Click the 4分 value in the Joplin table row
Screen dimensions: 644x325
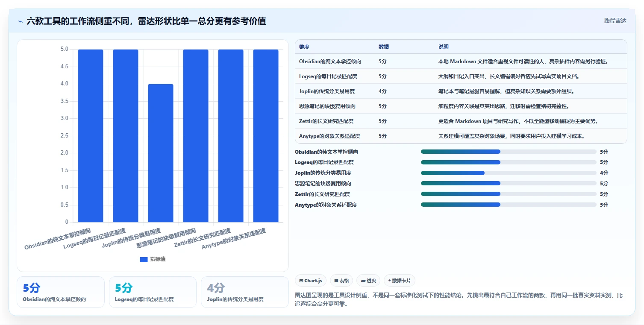[382, 91]
